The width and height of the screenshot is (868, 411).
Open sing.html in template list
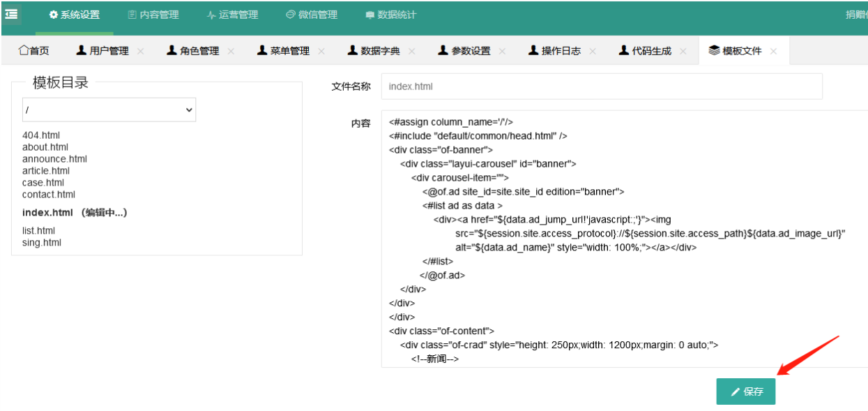pyautogui.click(x=42, y=243)
